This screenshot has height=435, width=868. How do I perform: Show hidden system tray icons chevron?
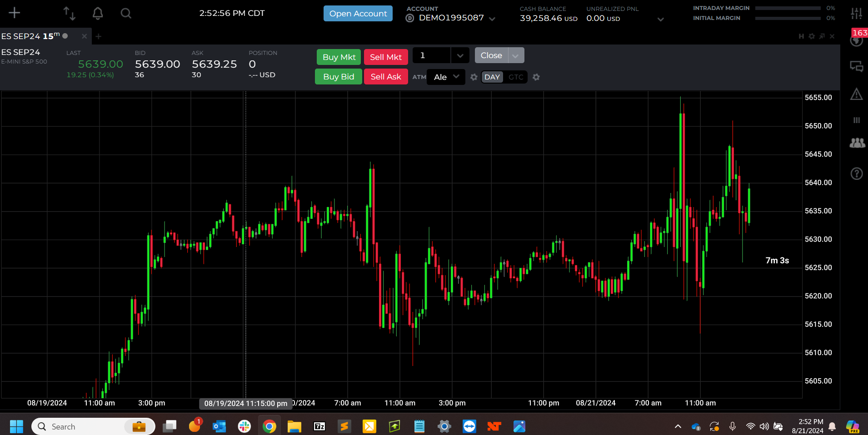tap(678, 426)
